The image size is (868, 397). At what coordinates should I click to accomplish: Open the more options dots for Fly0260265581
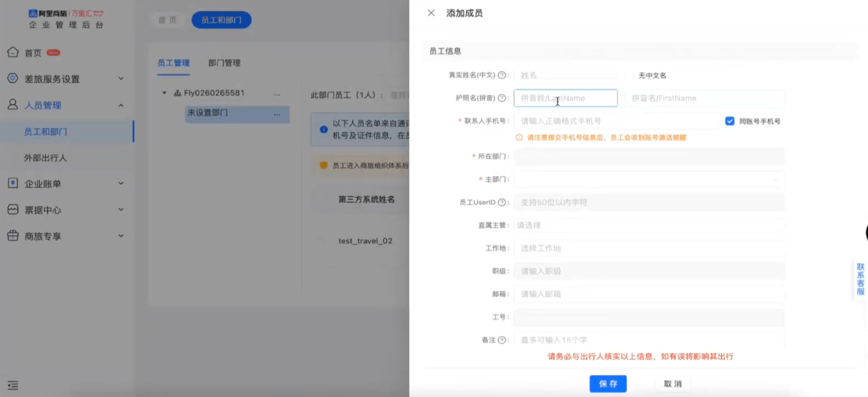(x=277, y=94)
